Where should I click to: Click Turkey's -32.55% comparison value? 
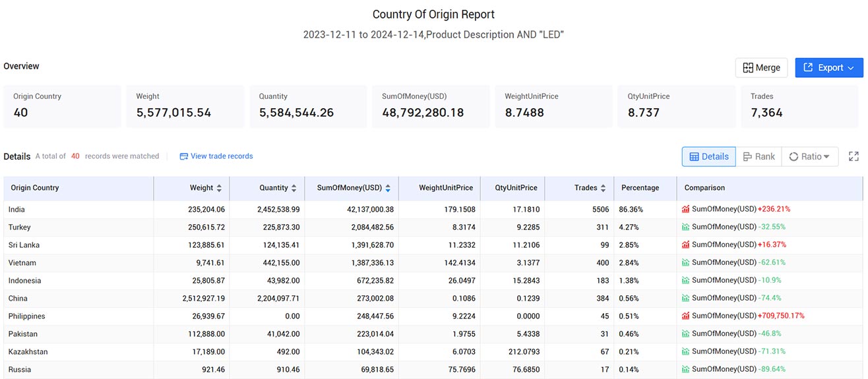[x=772, y=227]
